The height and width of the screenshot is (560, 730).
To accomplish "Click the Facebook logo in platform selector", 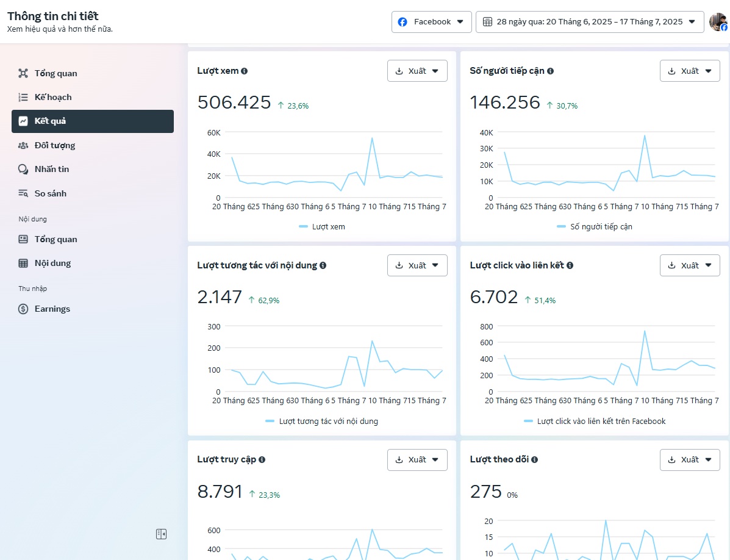I will coord(403,22).
